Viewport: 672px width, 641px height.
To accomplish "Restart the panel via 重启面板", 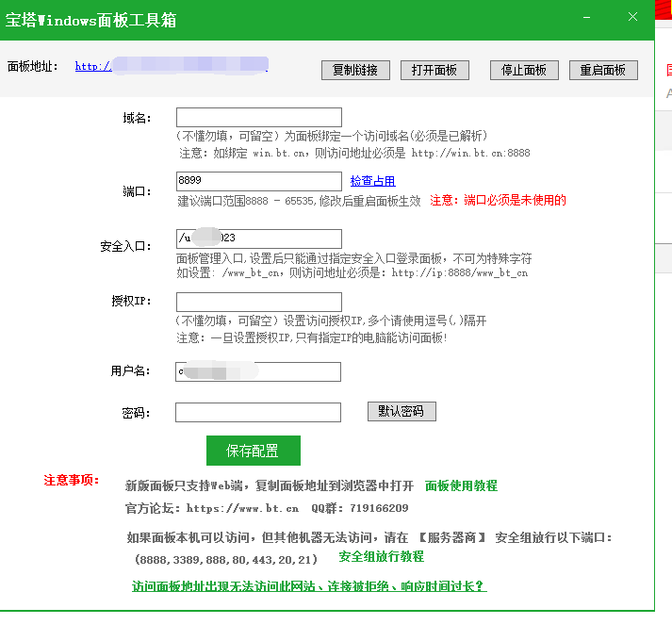I will [603, 70].
